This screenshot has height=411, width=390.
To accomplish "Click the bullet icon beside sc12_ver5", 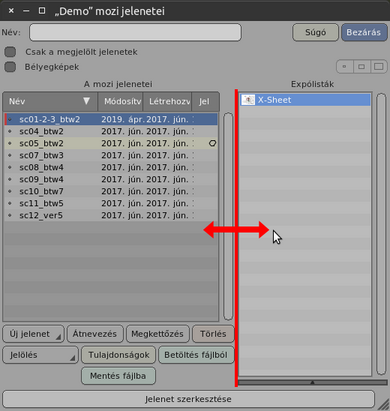I will pos(10,215).
